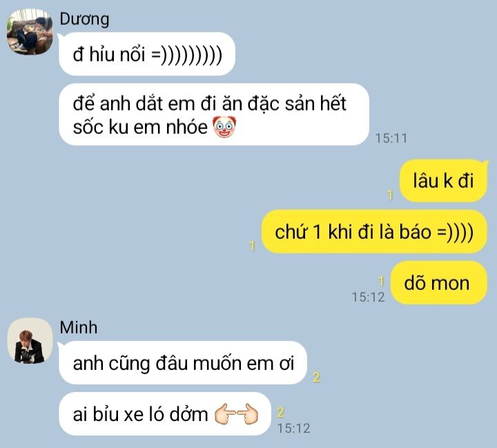Tap the sender name Dương
This screenshot has height=448, width=497.
pos(84,19)
